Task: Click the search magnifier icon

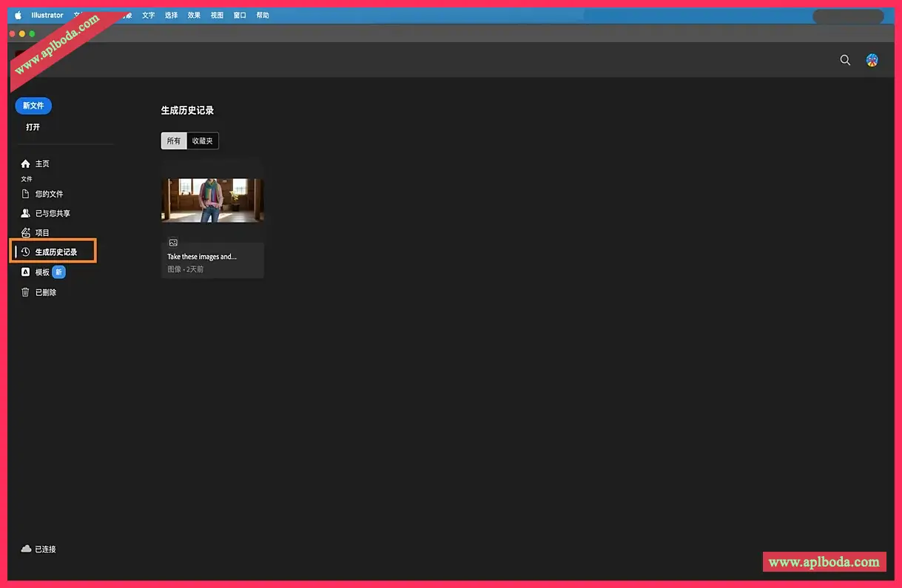Action: (845, 61)
